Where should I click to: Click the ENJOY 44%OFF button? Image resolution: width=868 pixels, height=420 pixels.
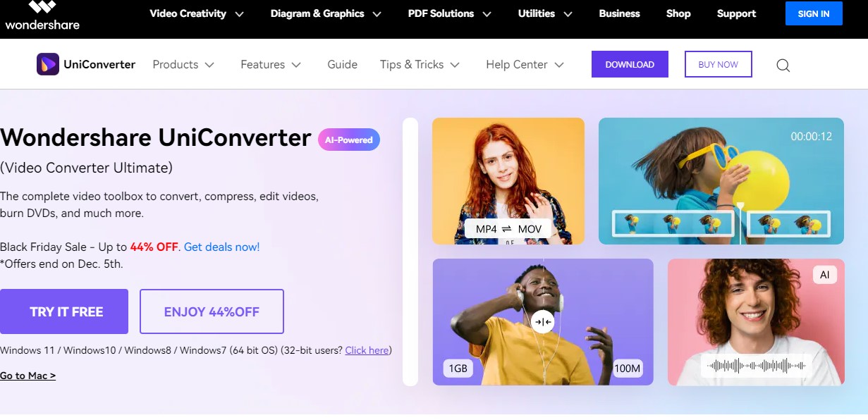coord(212,311)
